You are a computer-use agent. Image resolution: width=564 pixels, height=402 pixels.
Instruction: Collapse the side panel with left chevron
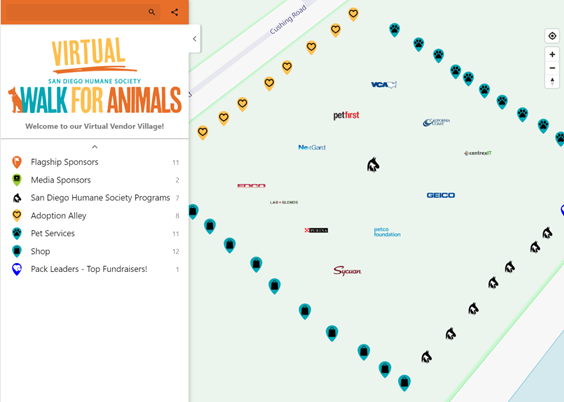tap(195, 38)
